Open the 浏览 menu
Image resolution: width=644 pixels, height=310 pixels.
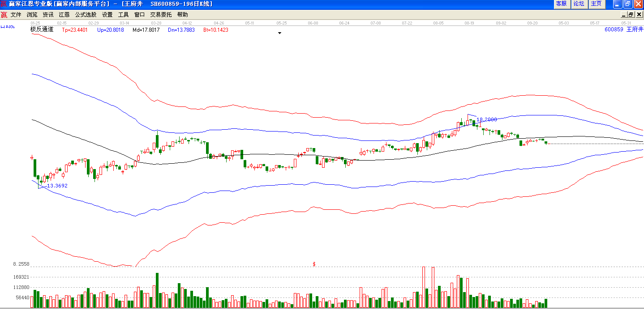(32, 15)
